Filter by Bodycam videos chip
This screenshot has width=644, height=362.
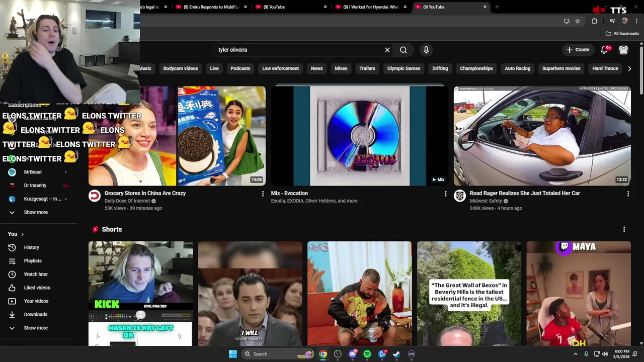pos(181,68)
